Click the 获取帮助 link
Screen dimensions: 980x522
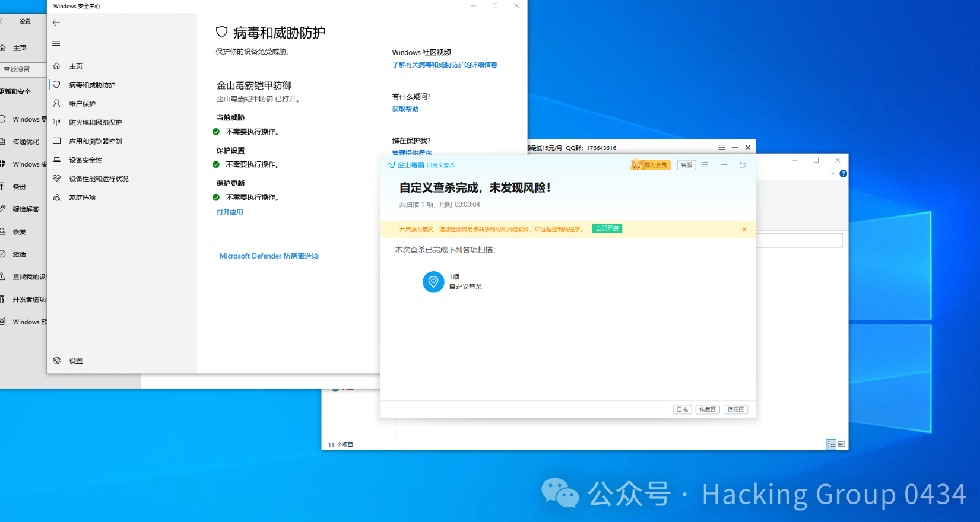tap(405, 109)
